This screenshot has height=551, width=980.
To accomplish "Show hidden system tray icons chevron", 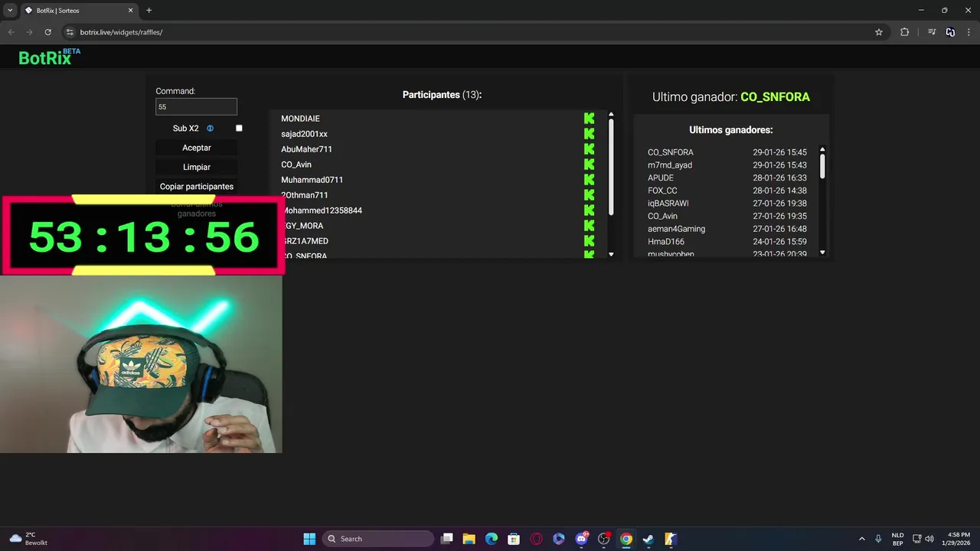I will (x=861, y=539).
